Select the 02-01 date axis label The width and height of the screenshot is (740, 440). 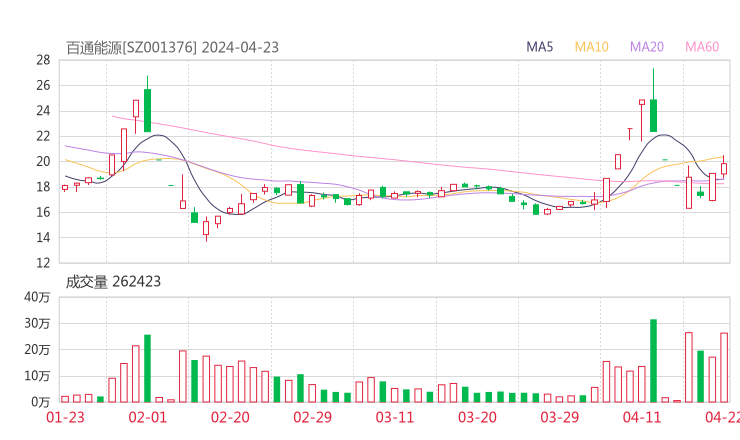pyautogui.click(x=148, y=417)
